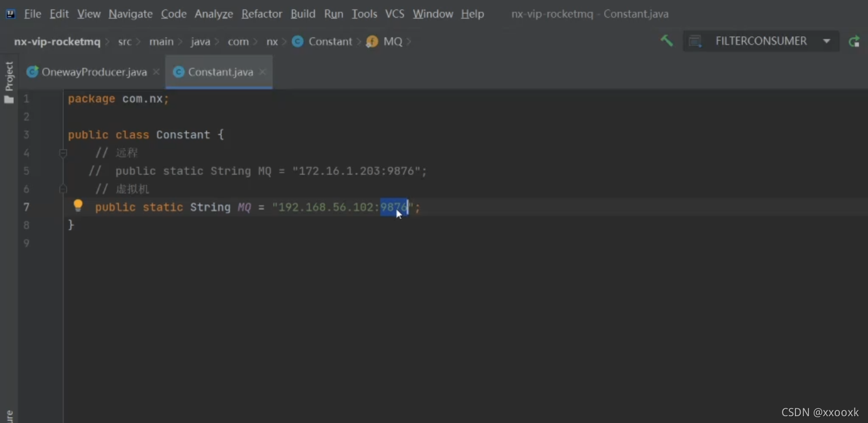Click the nx breadcrumb

pos(272,41)
